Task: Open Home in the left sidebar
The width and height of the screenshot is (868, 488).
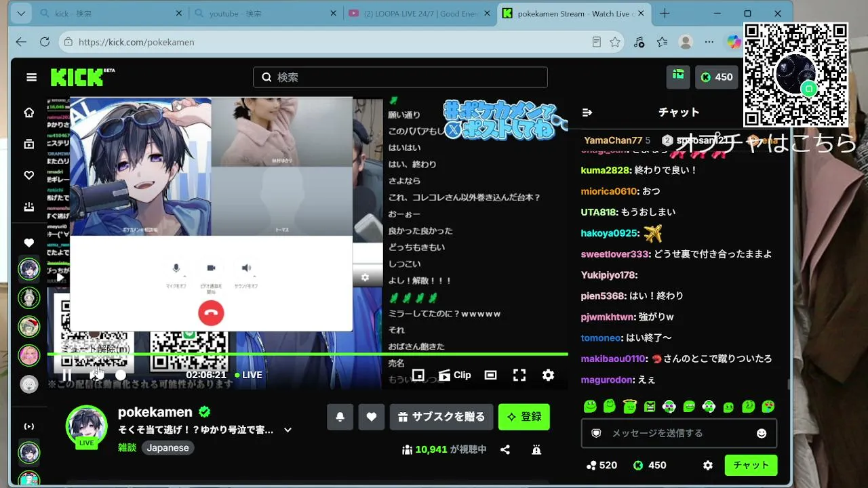Action: [28, 113]
